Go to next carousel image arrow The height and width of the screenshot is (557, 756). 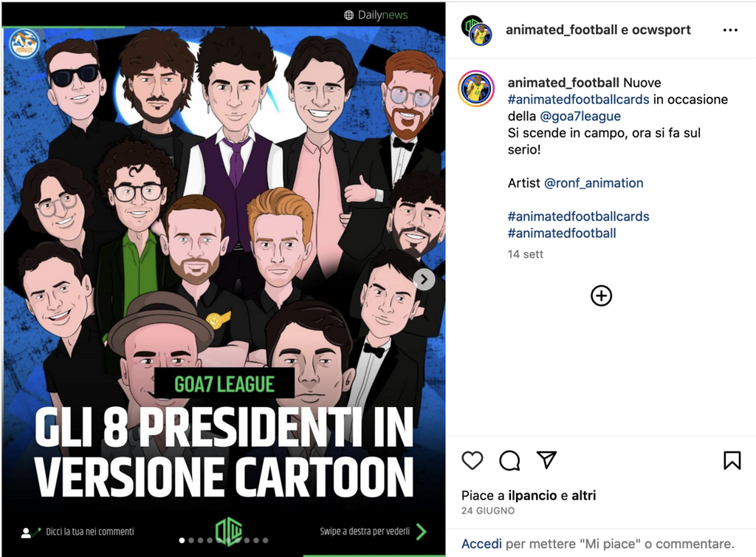(x=424, y=279)
